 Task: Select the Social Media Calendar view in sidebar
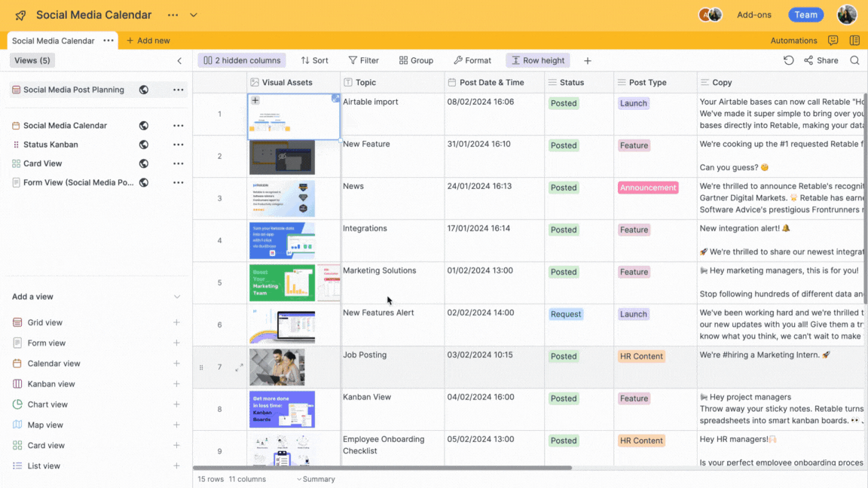[x=65, y=126]
